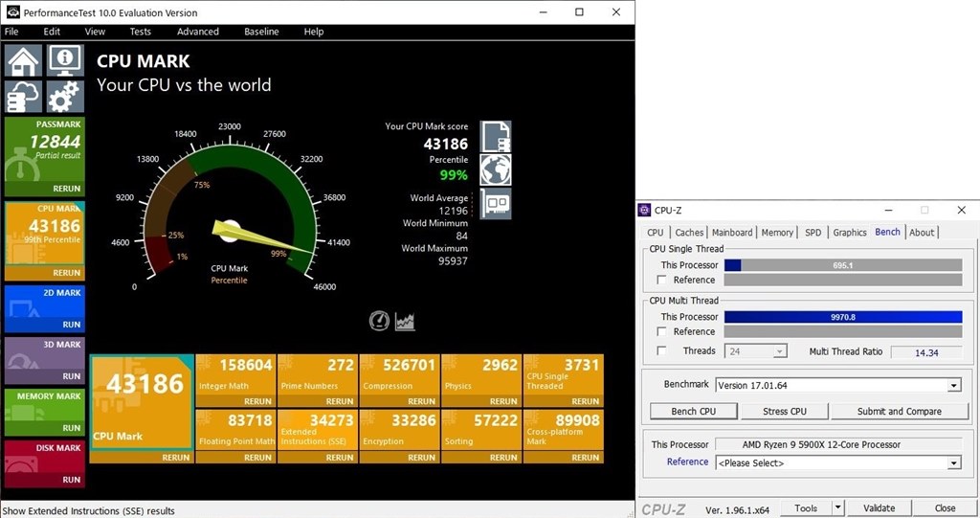This screenshot has height=518, width=980.
Task: Click PerformanceTest app icon in title bar
Action: click(x=12, y=11)
